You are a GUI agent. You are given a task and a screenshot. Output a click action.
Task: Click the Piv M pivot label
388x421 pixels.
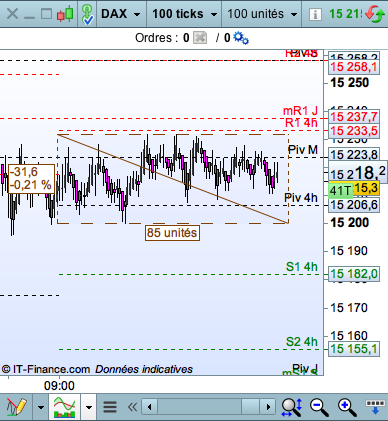tap(303, 150)
